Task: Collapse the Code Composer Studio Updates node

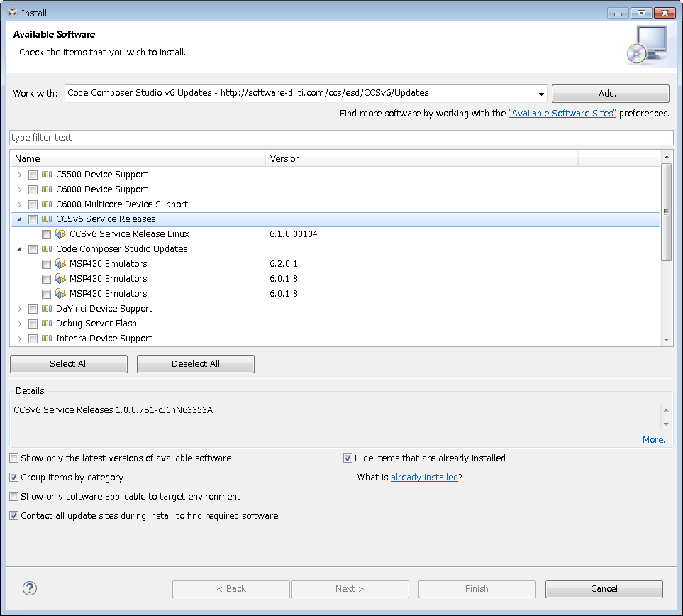Action: pos(19,249)
